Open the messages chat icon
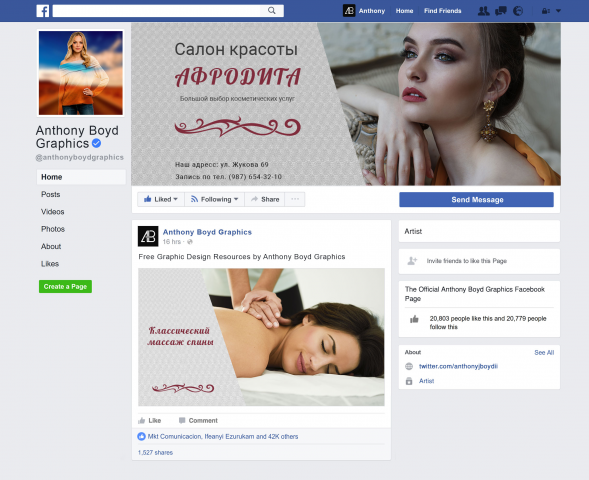Image resolution: width=589 pixels, height=480 pixels. 501,11
